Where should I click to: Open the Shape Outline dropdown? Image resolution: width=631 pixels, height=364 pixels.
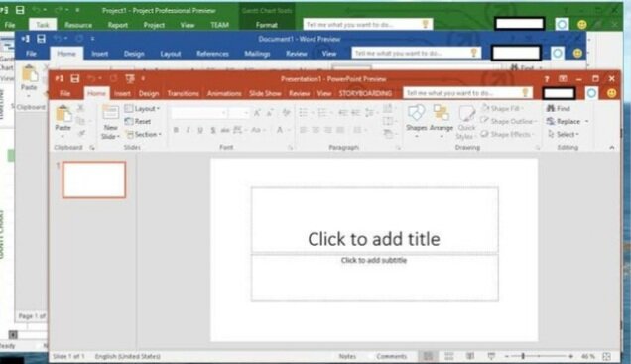coord(509,121)
